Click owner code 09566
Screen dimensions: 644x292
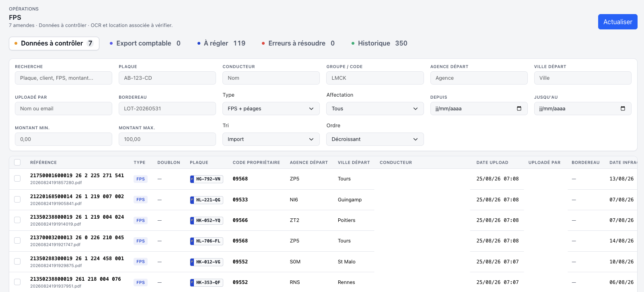240,220
